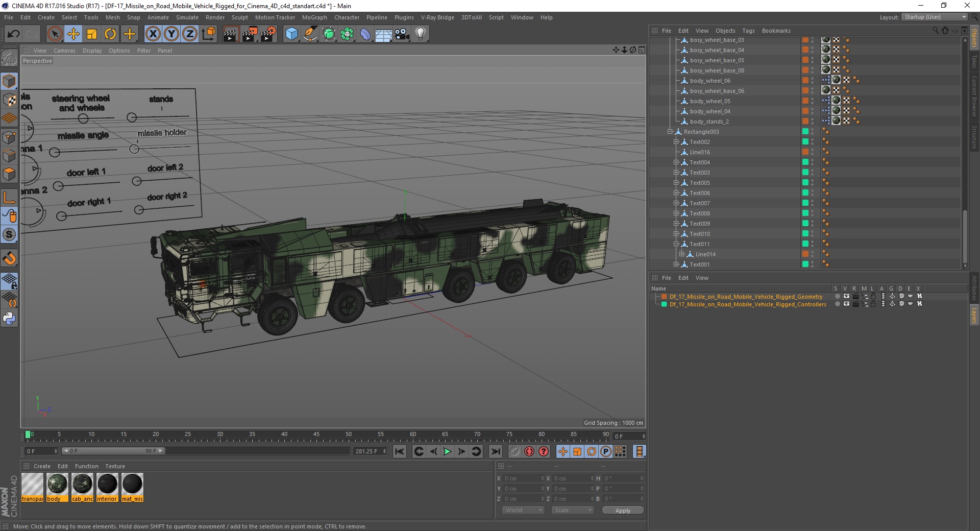Image resolution: width=980 pixels, height=531 pixels.
Task: Select the Geometry layer row
Action: [x=746, y=297]
